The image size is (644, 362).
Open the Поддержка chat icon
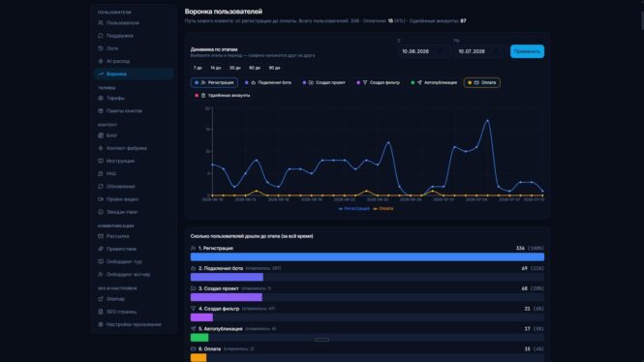[x=101, y=36]
